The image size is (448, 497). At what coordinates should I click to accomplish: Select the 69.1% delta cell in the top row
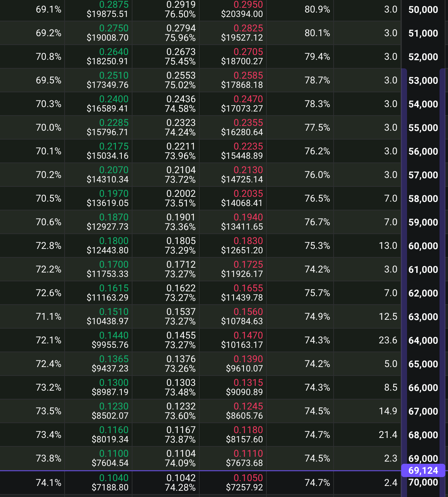pos(48,10)
